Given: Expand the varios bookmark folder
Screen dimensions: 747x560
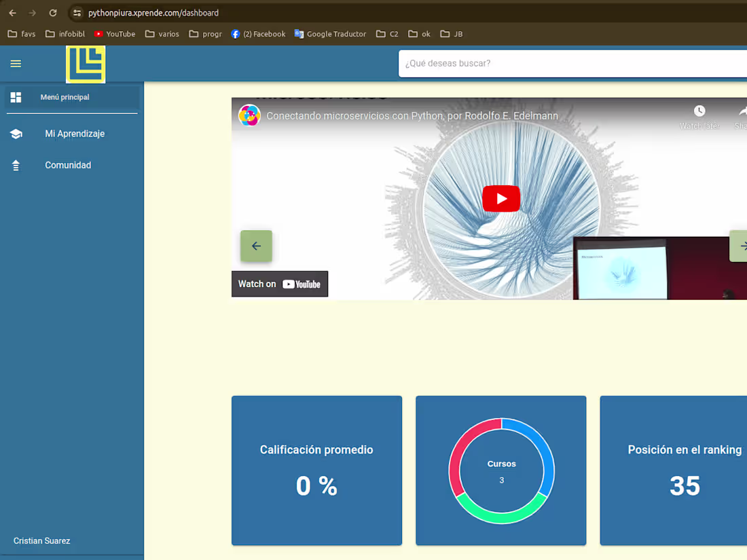Looking at the screenshot, I should tap(162, 34).
